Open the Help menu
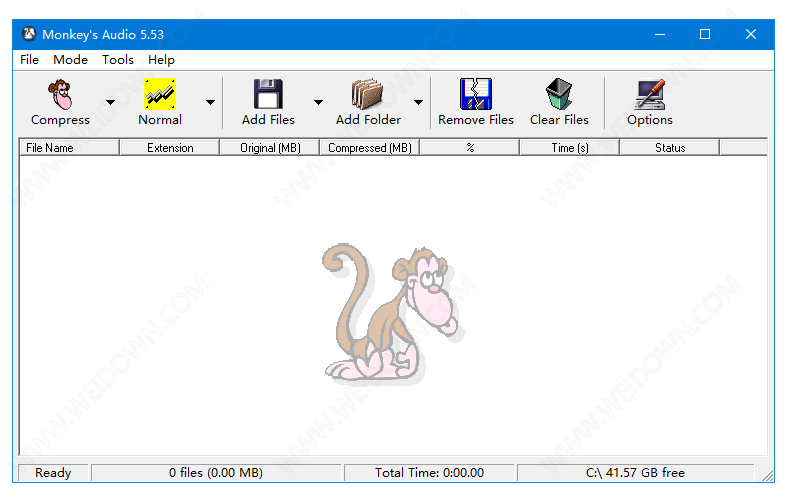This screenshot has height=500, width=790. click(161, 60)
